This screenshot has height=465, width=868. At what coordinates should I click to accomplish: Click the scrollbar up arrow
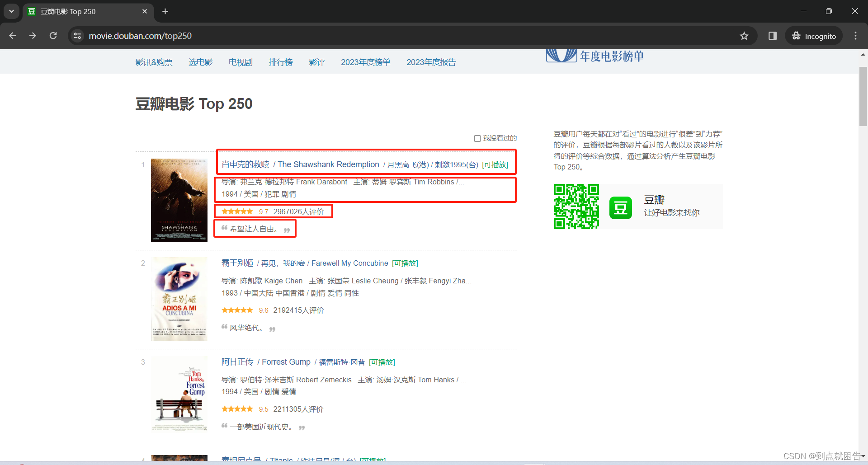(x=863, y=55)
